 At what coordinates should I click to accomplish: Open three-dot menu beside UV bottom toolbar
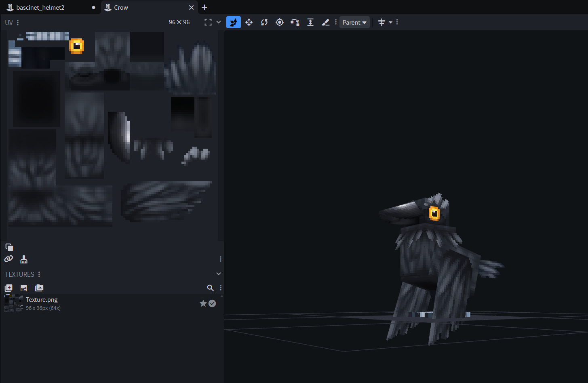[221, 259]
